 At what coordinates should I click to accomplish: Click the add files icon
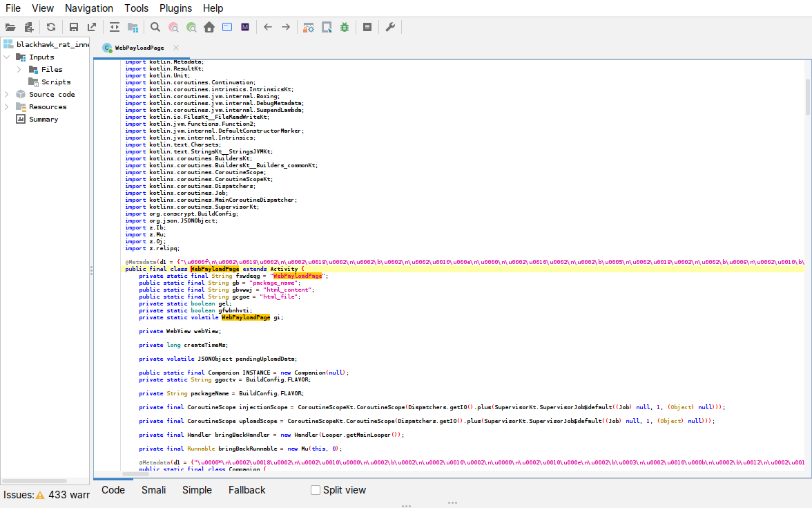pos(29,28)
